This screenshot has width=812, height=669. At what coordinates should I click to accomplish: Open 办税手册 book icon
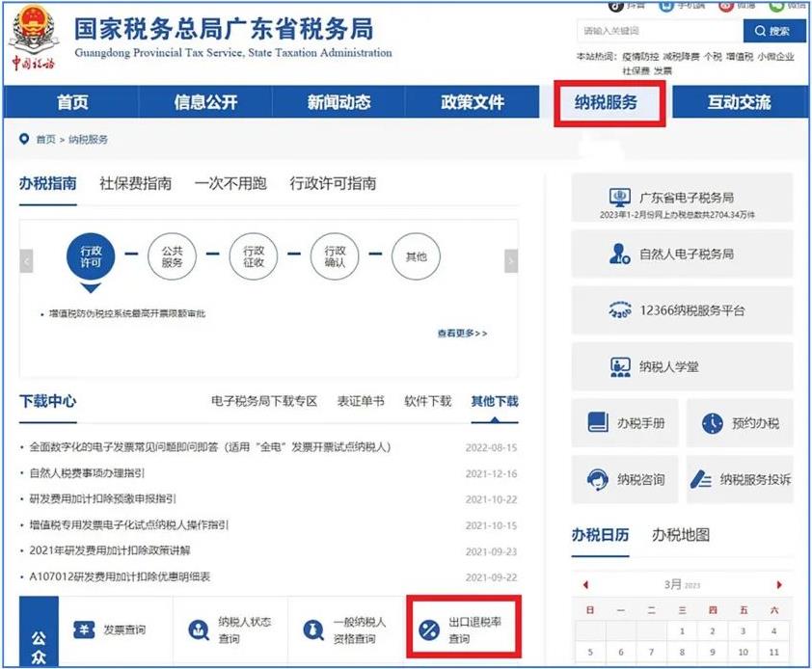pyautogui.click(x=598, y=422)
